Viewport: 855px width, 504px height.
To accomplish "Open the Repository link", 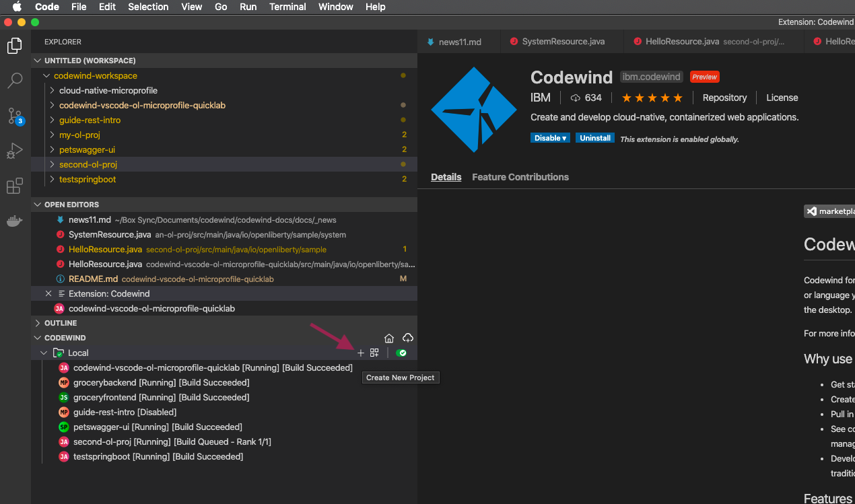I will coord(724,98).
